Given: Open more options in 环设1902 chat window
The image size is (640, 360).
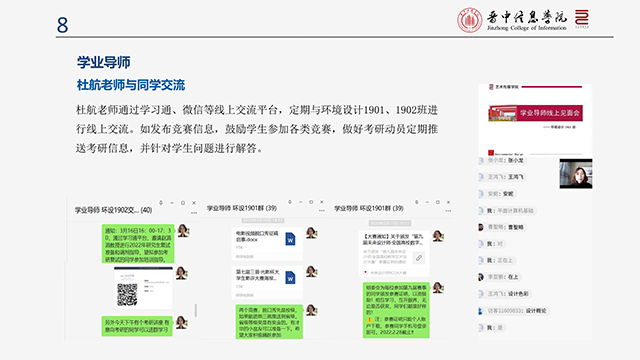Looking at the screenshot, I should [193, 213].
